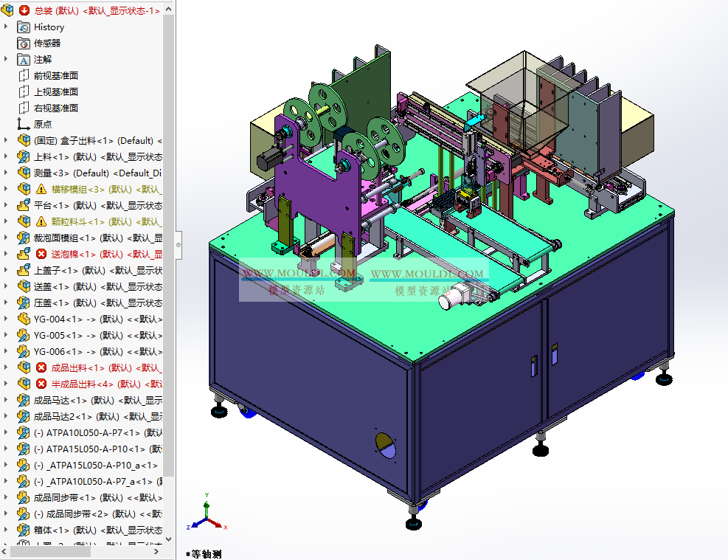
Task: Expand the History folder
Action: point(7,27)
